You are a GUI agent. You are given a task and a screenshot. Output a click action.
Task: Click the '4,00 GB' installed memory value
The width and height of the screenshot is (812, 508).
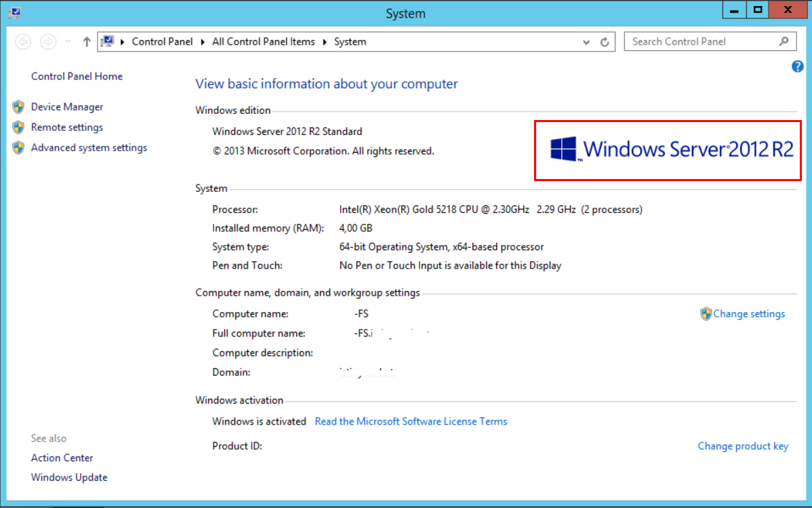click(x=356, y=228)
